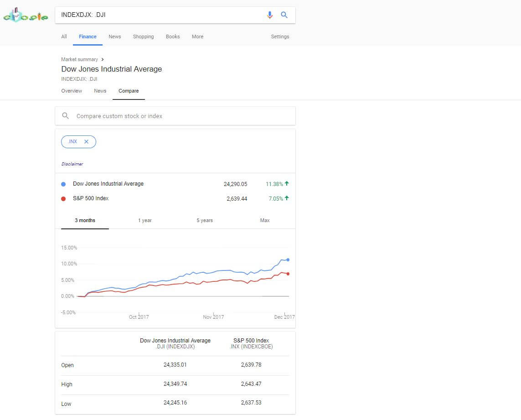The width and height of the screenshot is (521, 420).
Task: Open the More search categories menu
Action: [197, 36]
